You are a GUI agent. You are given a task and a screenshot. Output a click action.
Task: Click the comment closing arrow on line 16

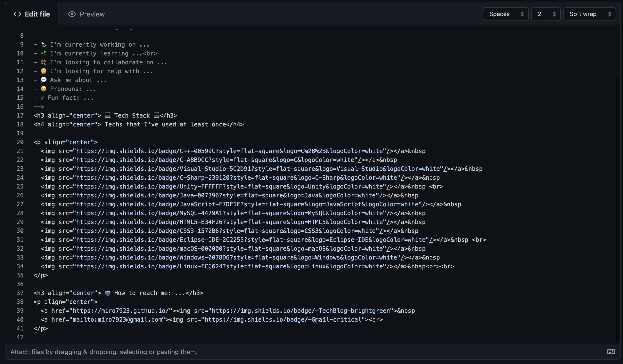point(39,106)
